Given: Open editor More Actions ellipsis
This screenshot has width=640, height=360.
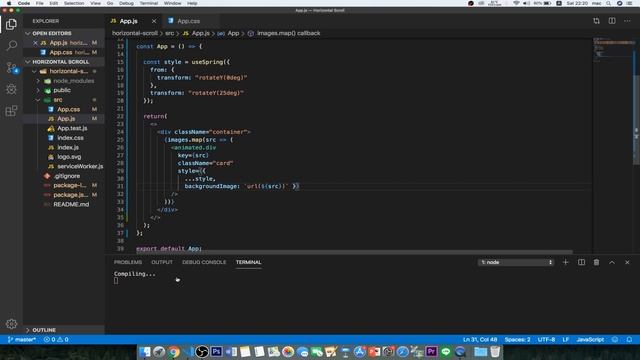Looking at the screenshot, I should (627, 21).
